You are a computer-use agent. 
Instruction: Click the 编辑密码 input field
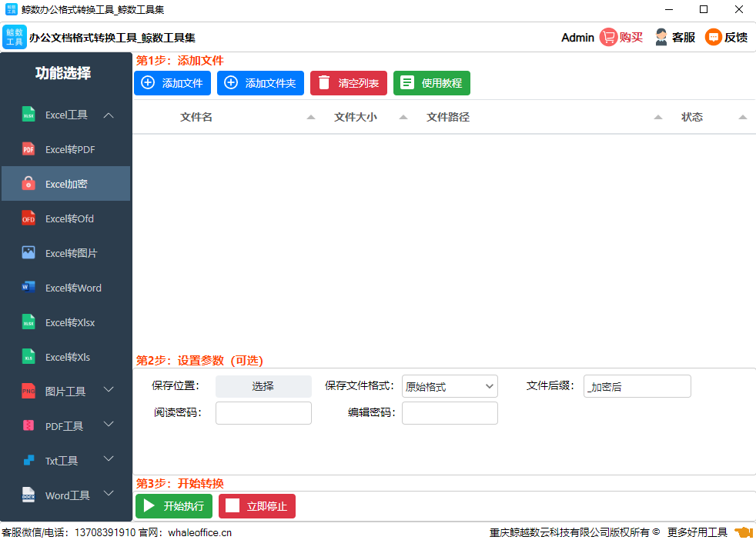(x=450, y=413)
